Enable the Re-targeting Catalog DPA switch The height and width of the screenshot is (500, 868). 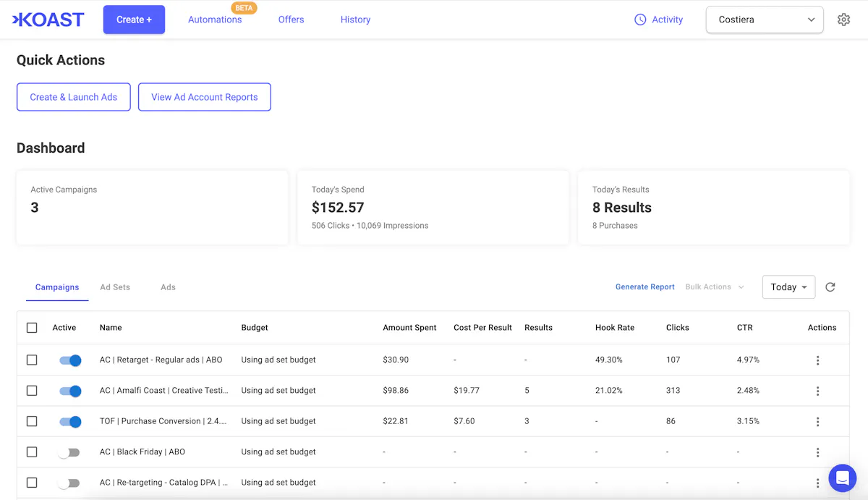pos(69,483)
